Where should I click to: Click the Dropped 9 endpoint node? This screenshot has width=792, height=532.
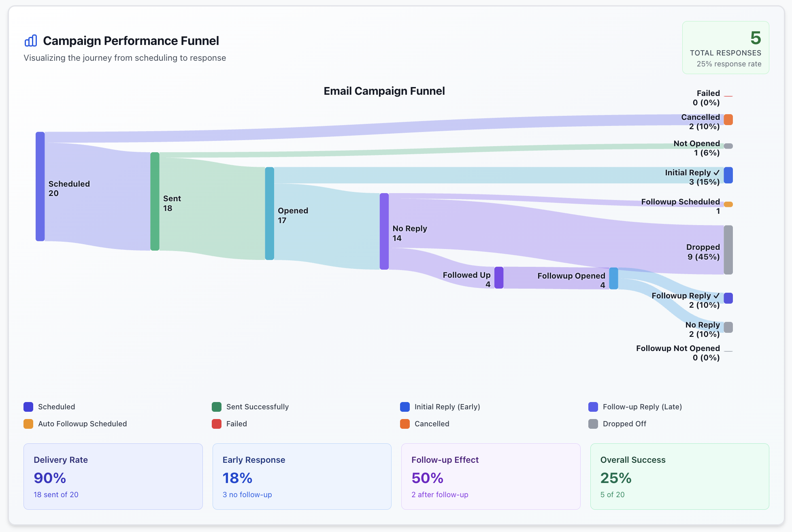[728, 250]
